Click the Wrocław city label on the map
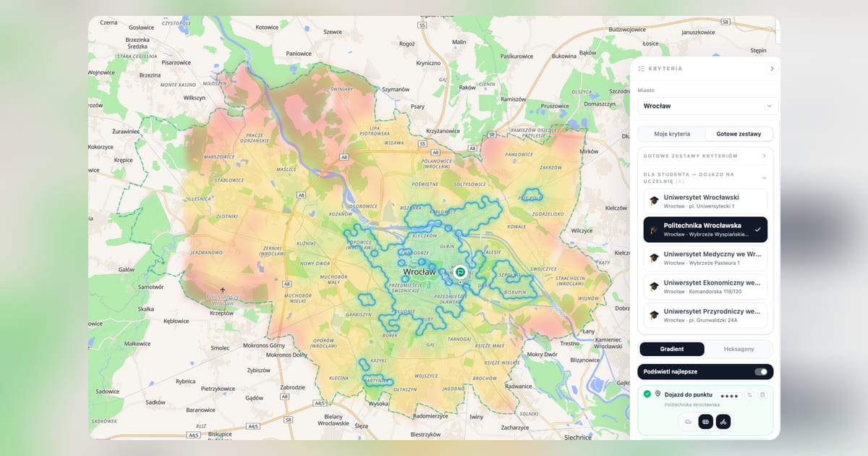Image resolution: width=868 pixels, height=456 pixels. click(420, 272)
